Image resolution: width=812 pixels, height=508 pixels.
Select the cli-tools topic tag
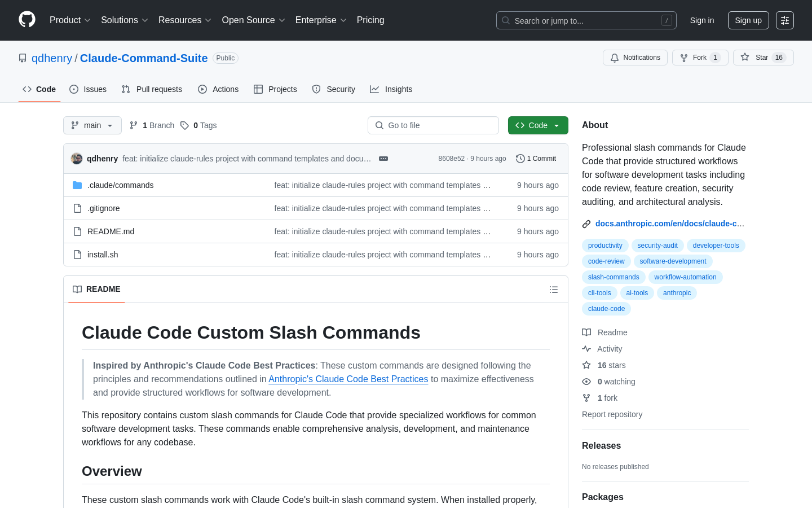(599, 293)
